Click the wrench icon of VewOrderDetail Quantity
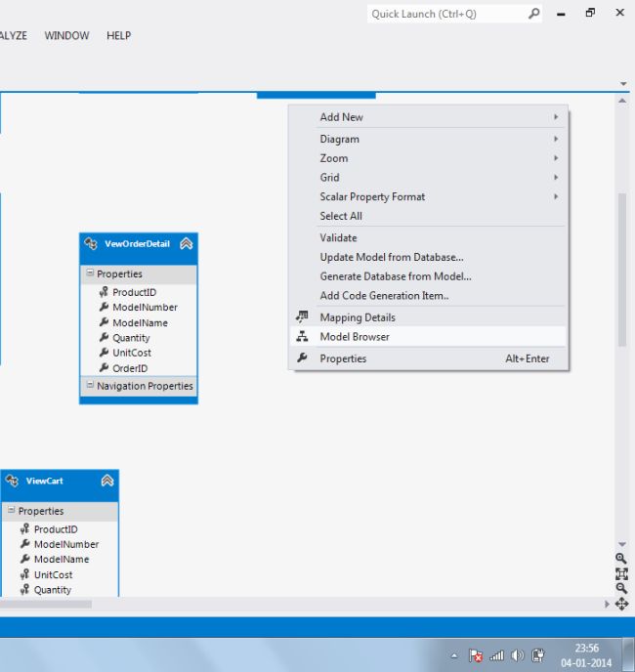The height and width of the screenshot is (672, 635). click(x=104, y=337)
